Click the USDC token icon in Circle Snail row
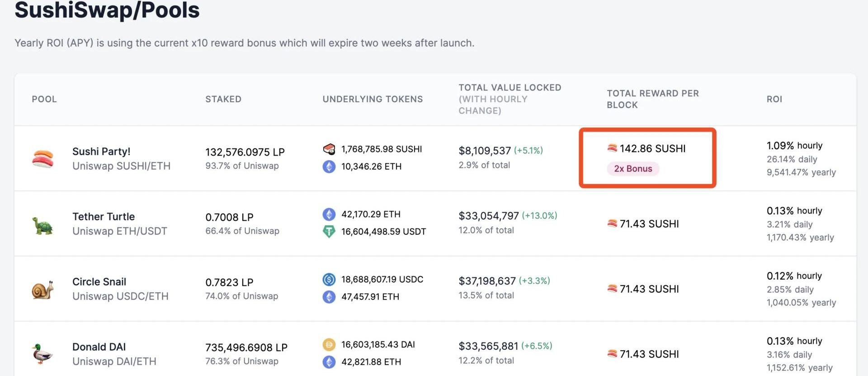 (329, 280)
